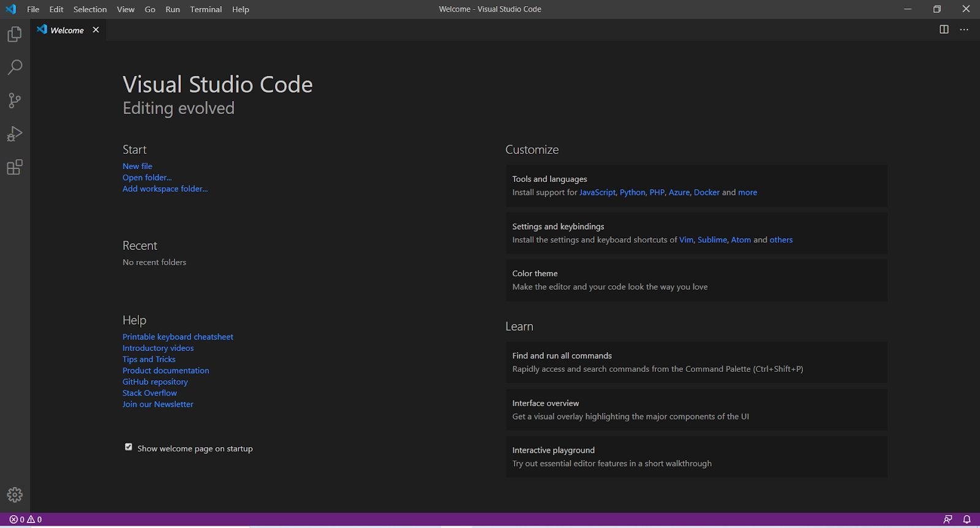Viewport: 980px width, 528px height.
Task: Click the feedback icon in status bar
Action: pos(948,519)
